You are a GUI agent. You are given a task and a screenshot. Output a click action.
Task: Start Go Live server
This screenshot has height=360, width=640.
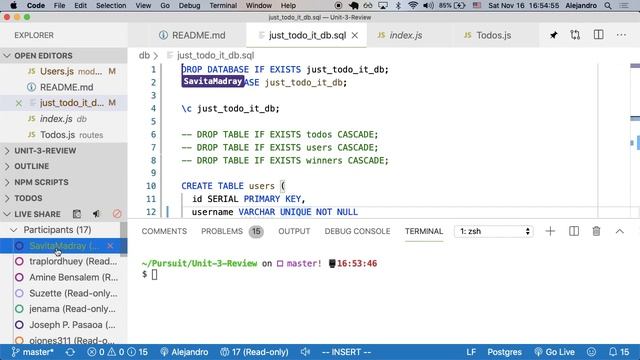pyautogui.click(x=554, y=352)
